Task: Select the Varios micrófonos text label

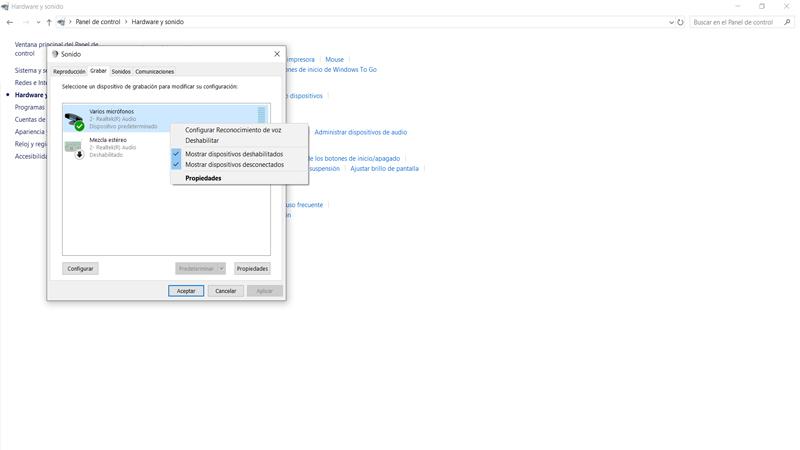Action: 112,111
